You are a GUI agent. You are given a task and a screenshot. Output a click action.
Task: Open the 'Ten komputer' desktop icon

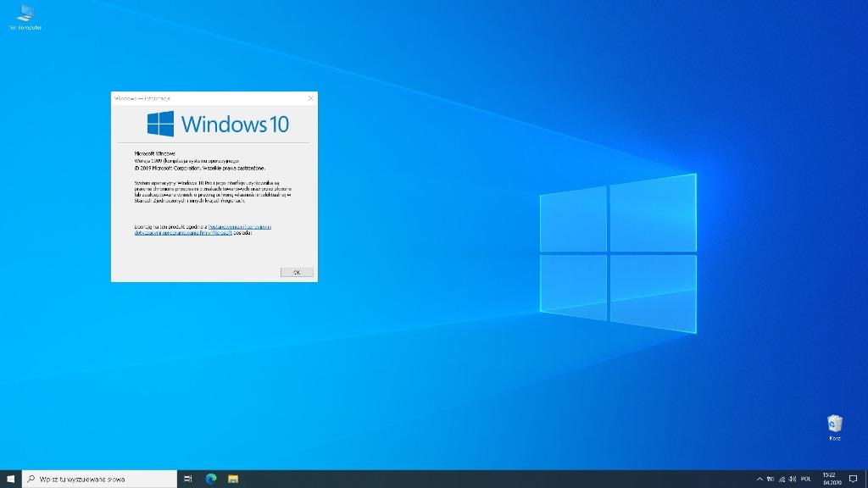tap(24, 15)
